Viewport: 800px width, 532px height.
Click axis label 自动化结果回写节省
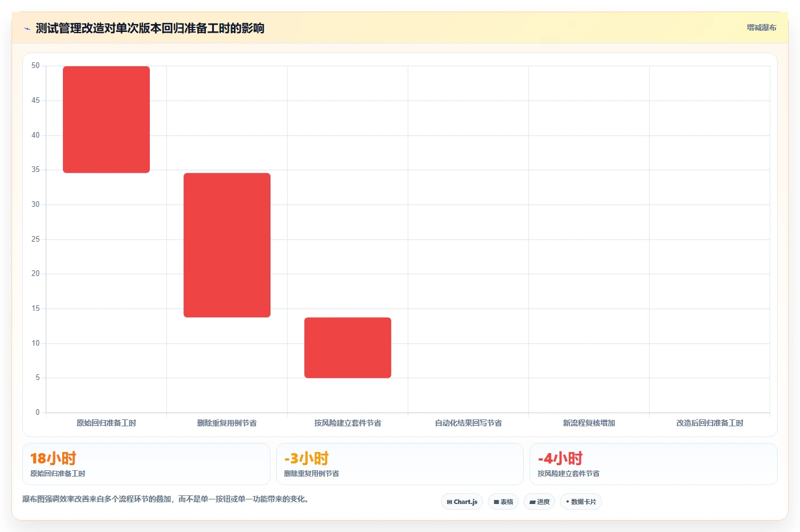pyautogui.click(x=468, y=423)
